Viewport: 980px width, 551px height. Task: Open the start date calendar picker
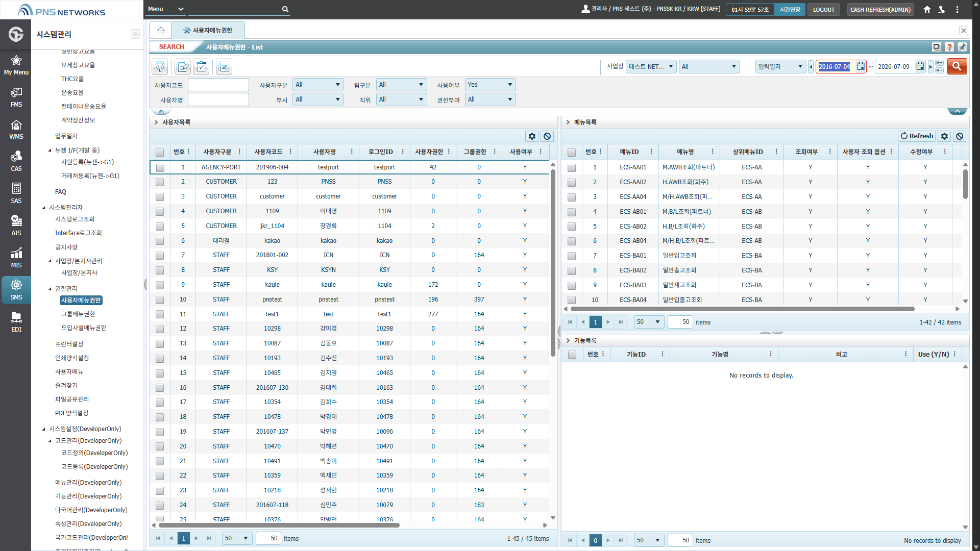(x=861, y=66)
